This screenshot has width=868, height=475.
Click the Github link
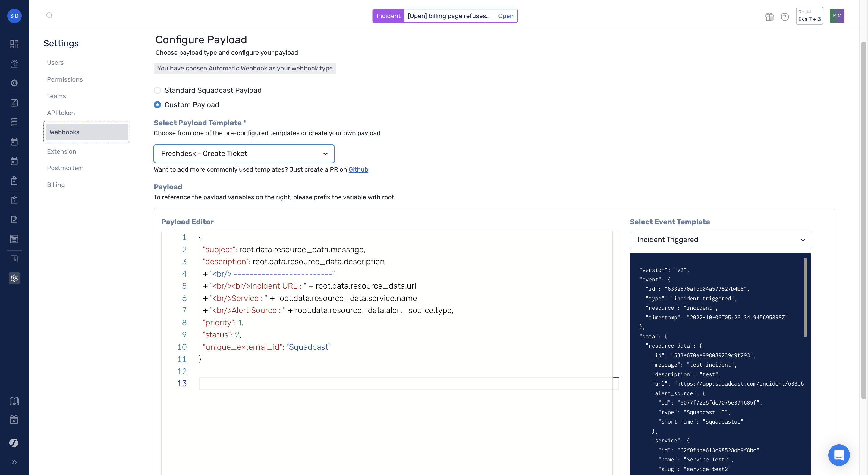(358, 169)
